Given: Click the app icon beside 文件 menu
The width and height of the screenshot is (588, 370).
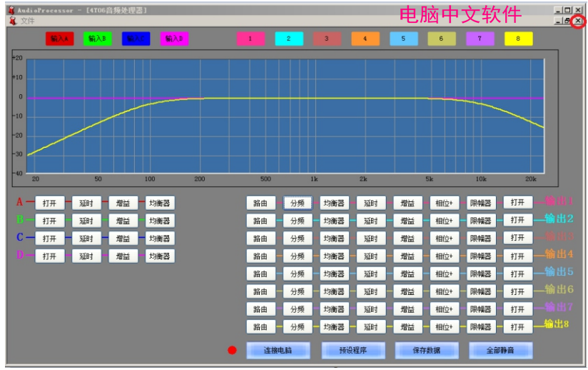Looking at the screenshot, I should click(13, 21).
